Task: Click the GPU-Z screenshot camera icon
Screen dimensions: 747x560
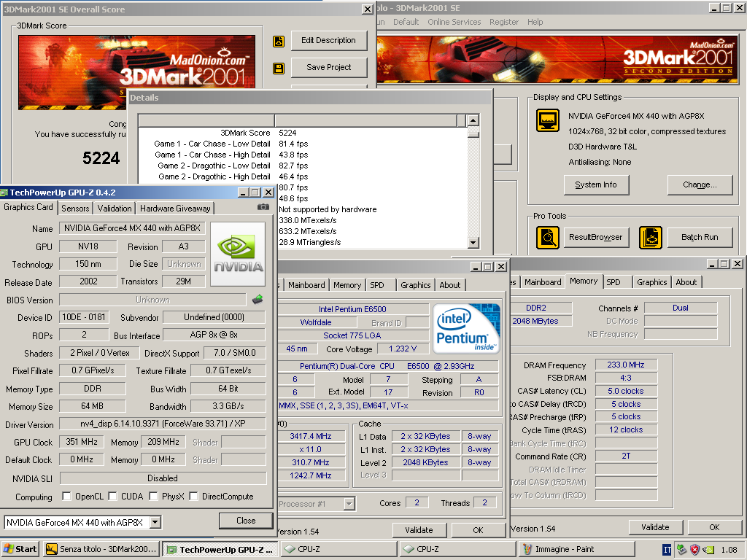Action: pyautogui.click(x=263, y=207)
